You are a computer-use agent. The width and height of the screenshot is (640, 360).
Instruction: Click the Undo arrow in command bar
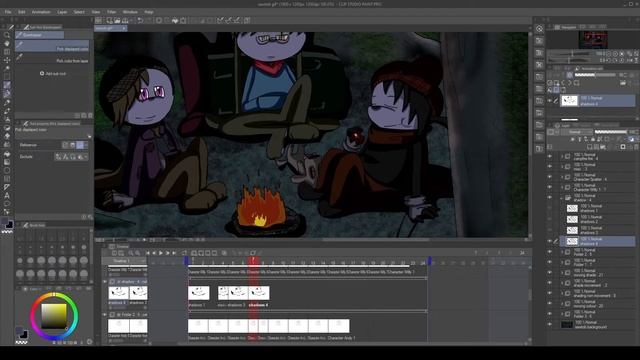click(140, 20)
